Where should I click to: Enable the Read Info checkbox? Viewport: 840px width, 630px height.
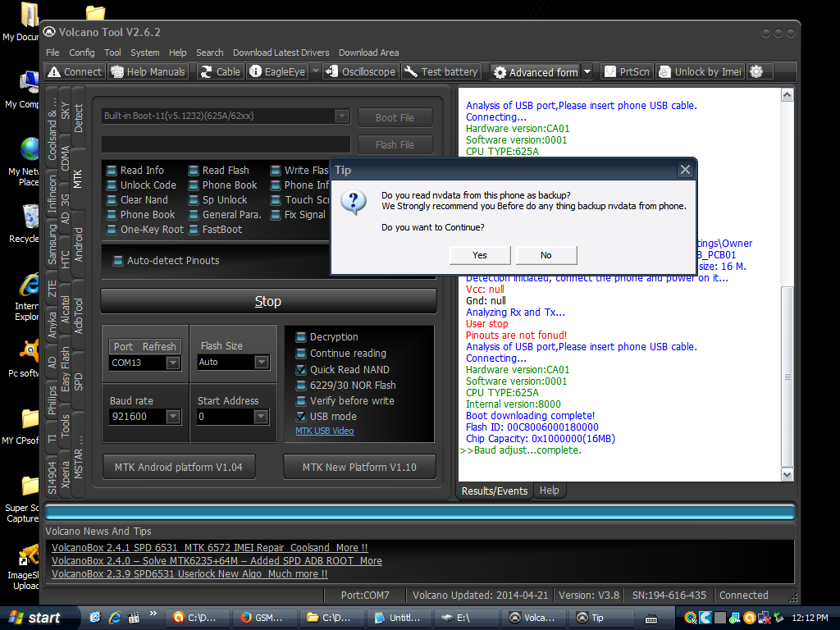click(112, 171)
